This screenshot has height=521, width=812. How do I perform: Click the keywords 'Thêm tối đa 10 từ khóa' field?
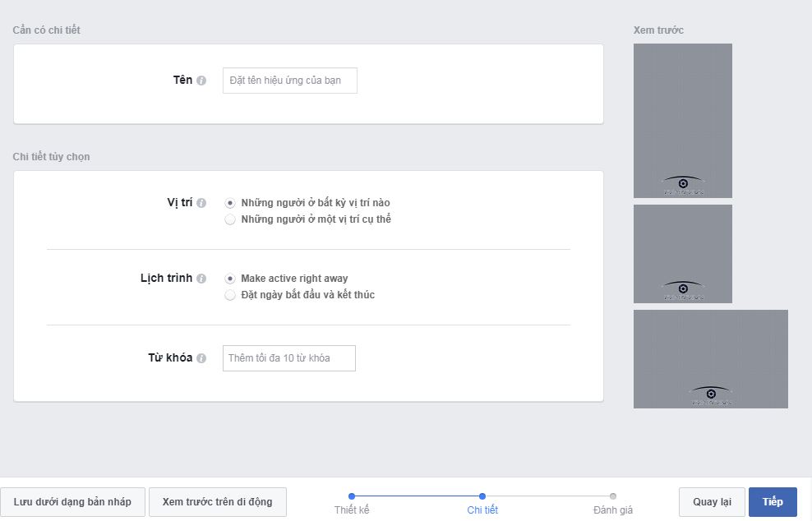[x=289, y=358]
